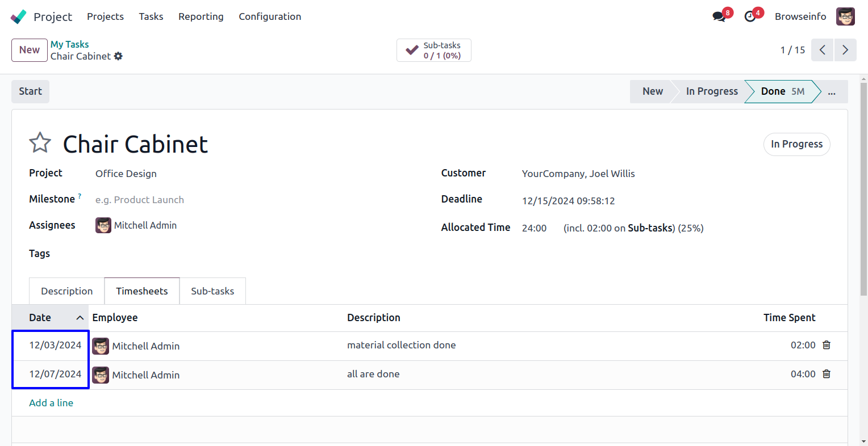
Task: Click the vertical scrollbar on the right
Action: tap(863, 187)
